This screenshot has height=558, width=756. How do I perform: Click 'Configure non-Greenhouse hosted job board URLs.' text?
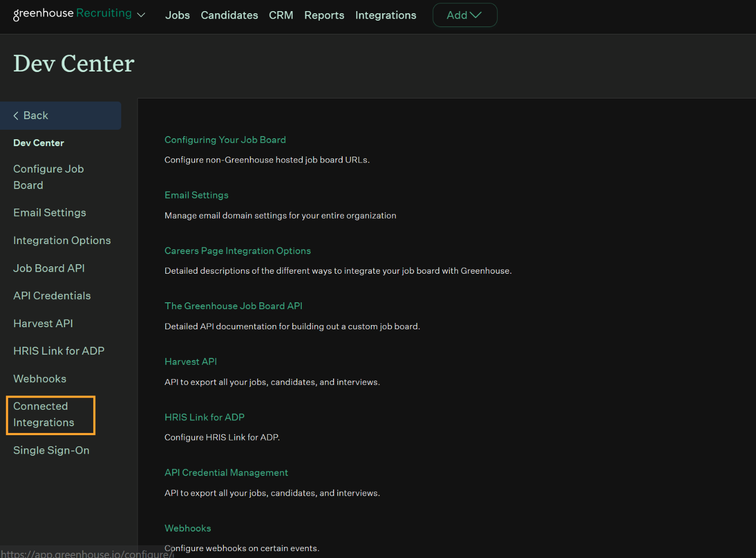pyautogui.click(x=267, y=160)
